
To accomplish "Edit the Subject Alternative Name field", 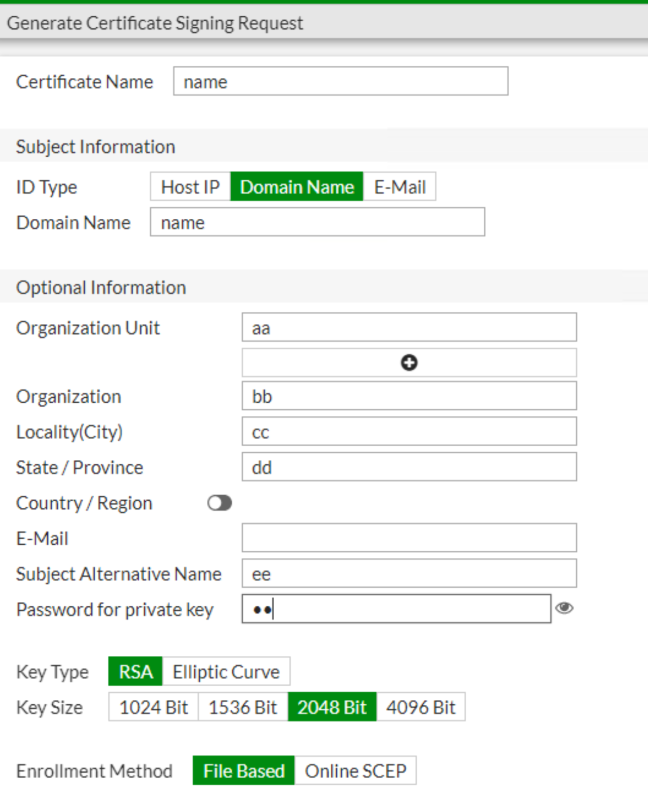I will (409, 573).
